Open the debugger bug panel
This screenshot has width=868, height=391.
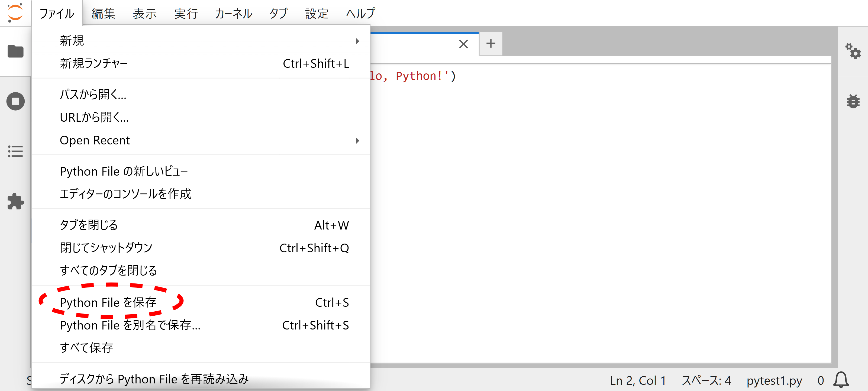coord(853,101)
